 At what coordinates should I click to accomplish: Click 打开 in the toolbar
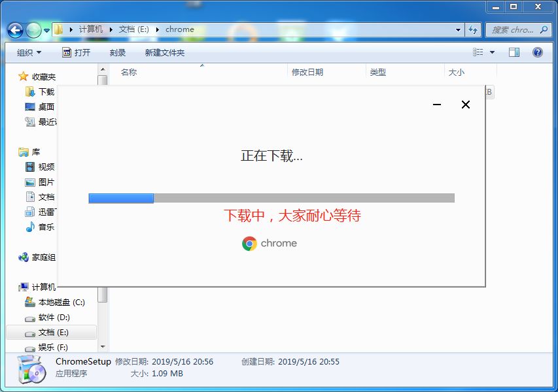coord(76,53)
